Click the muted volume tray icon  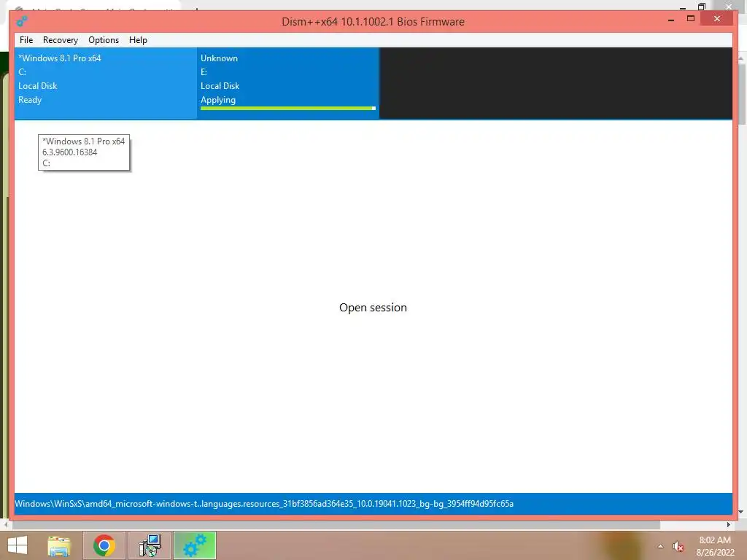click(x=678, y=547)
